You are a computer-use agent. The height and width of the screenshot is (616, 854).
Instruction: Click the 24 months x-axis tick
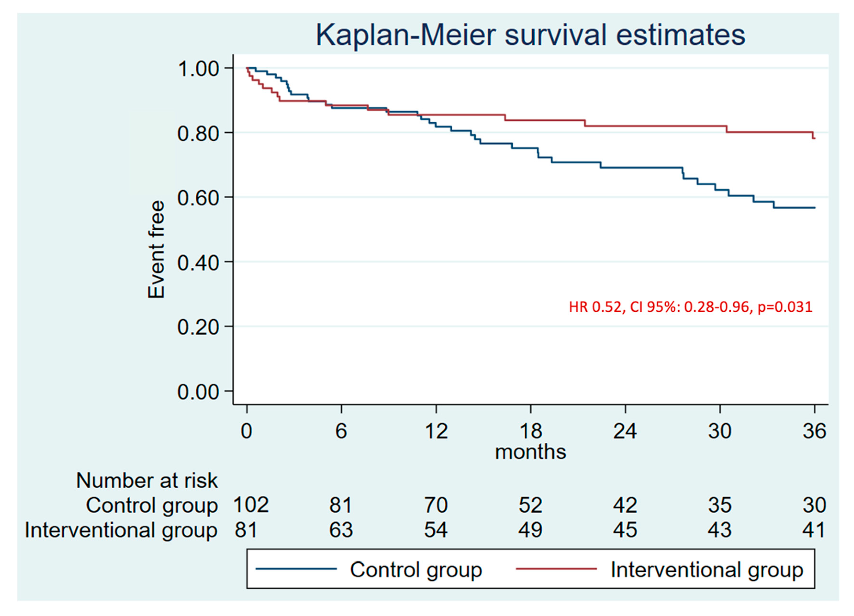[625, 431]
